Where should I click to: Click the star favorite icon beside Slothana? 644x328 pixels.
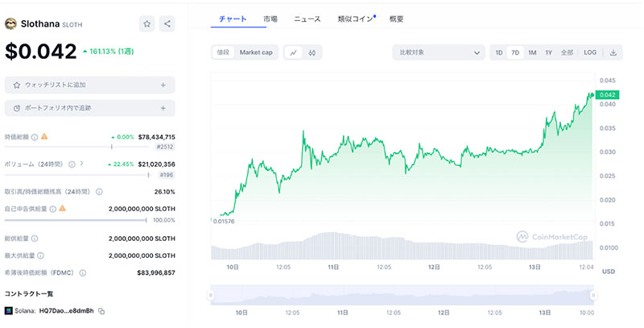[147, 24]
